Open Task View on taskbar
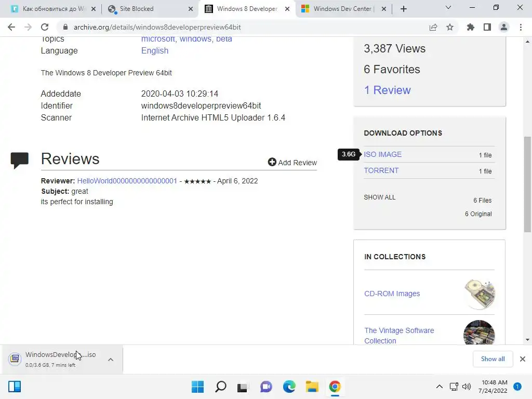 (242, 387)
